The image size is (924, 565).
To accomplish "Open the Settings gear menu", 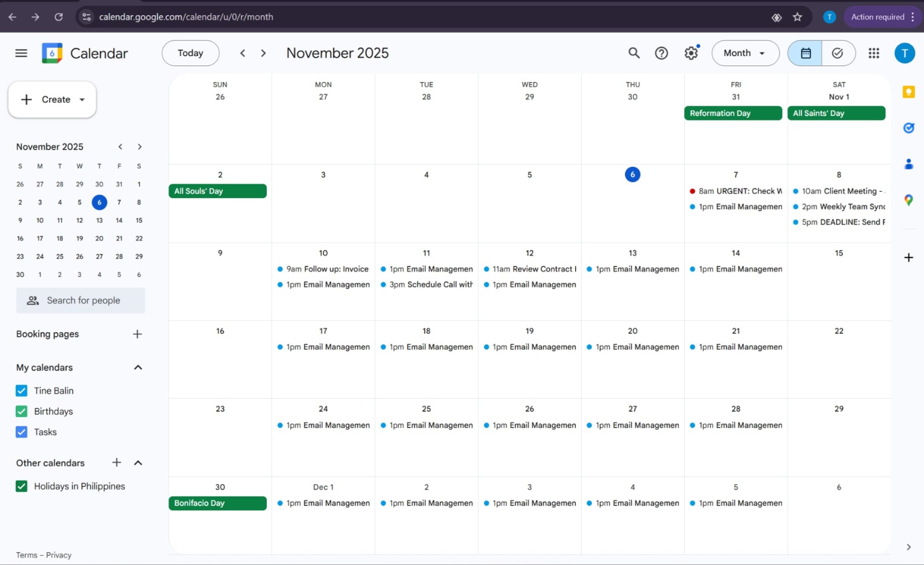I will coord(691,53).
